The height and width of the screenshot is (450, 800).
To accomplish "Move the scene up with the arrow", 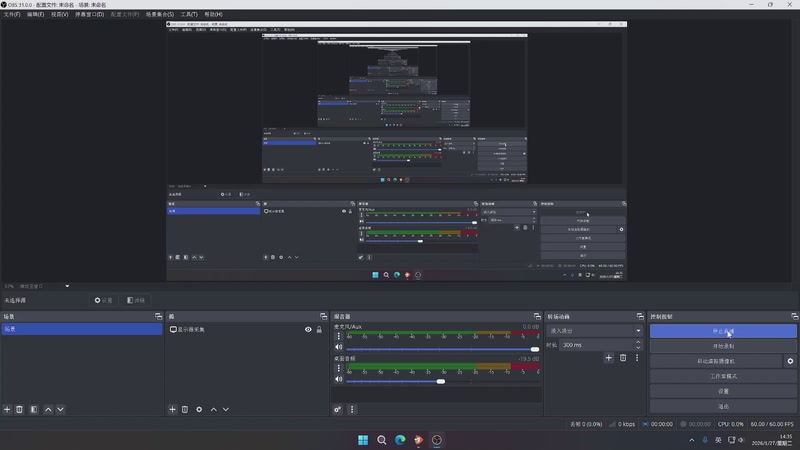I will [48, 409].
